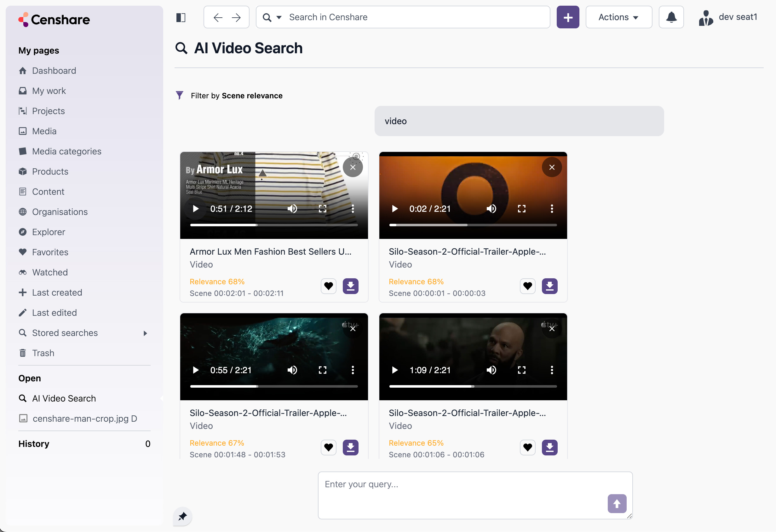Click the filter funnel icon
The image size is (776, 532).
coord(180,95)
